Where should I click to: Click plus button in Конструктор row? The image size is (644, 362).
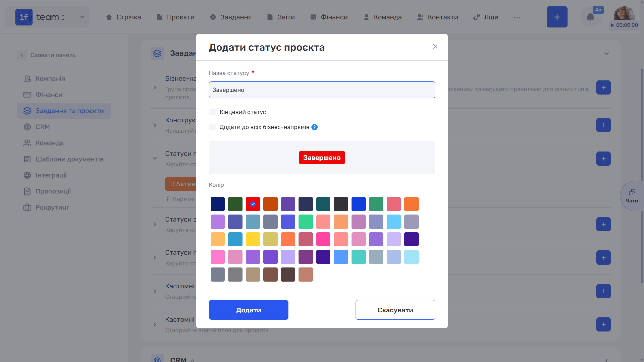click(x=603, y=125)
